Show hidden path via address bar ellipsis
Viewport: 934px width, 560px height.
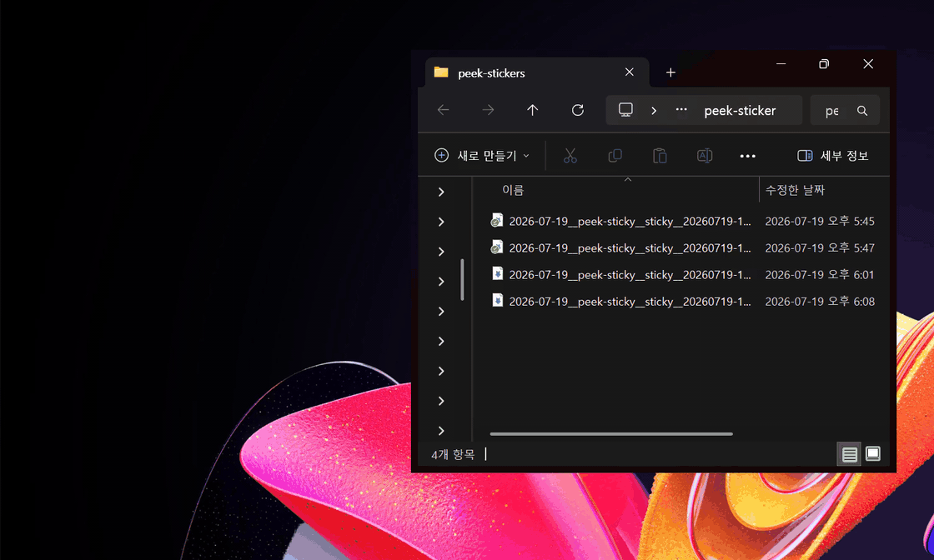pos(681,109)
